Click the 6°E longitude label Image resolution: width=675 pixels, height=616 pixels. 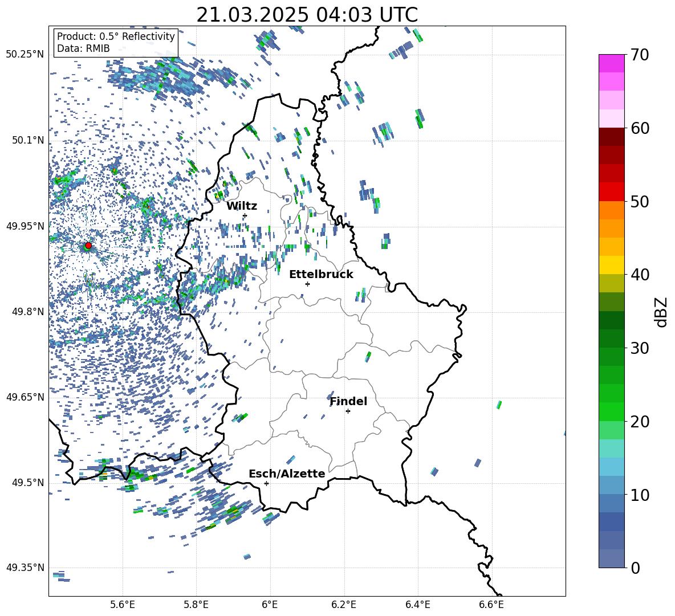270,605
